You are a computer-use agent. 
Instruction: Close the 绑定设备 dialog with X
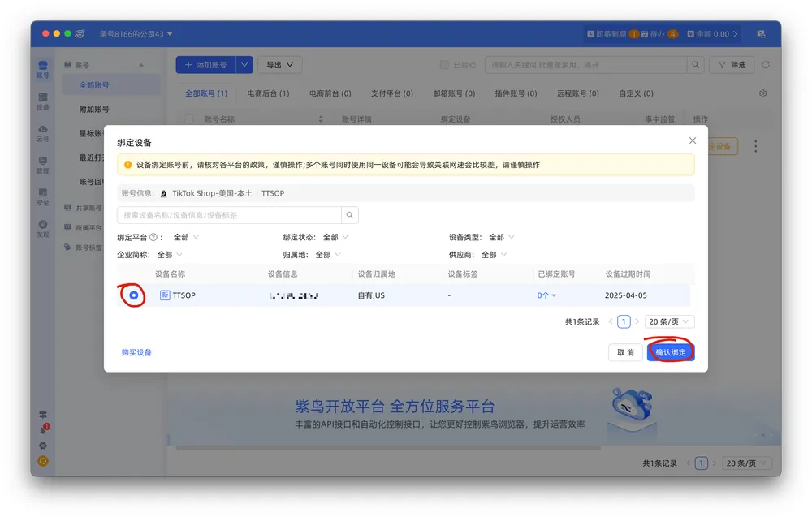coord(692,140)
